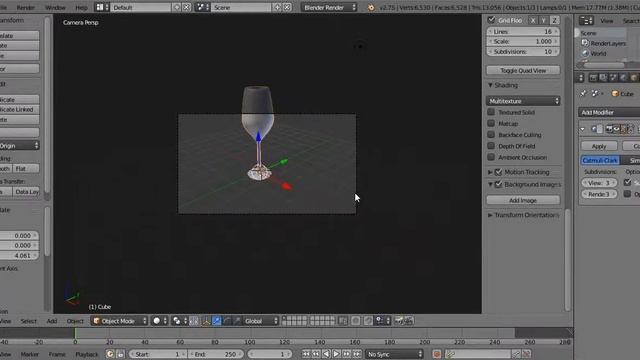Viewport: 640px width, 360px height.
Task: Open the timeline Playback menu
Action: pos(87,354)
